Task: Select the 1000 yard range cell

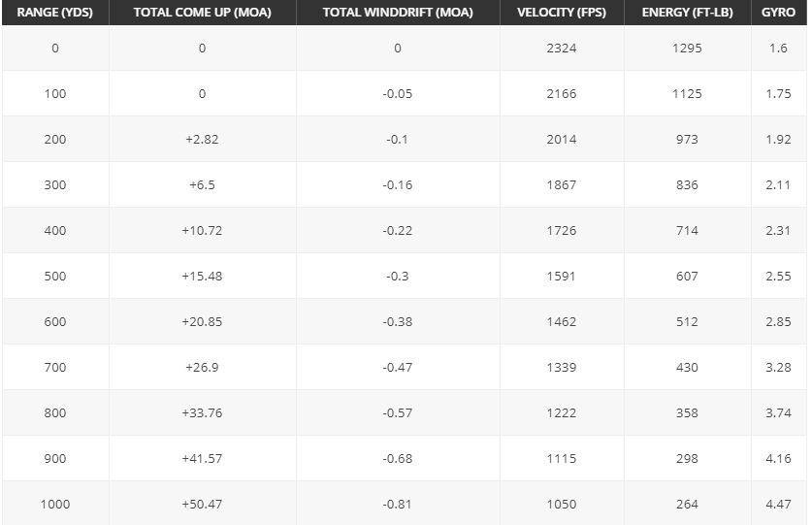Action: point(55,505)
